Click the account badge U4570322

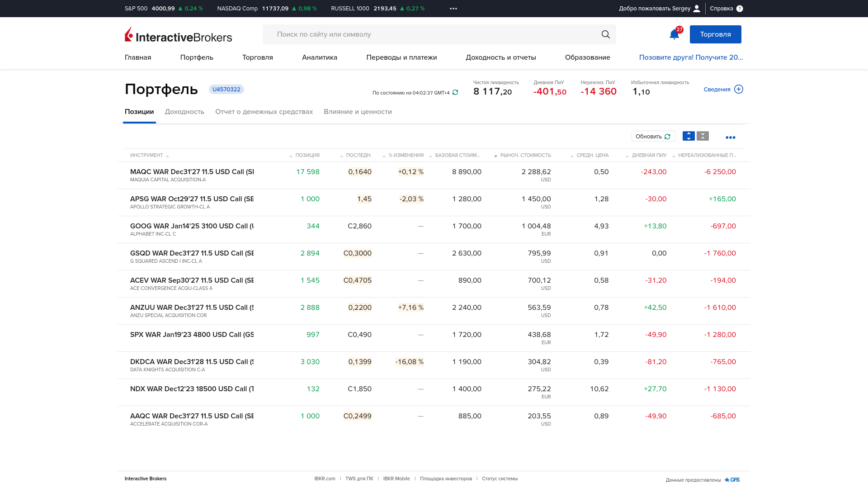click(226, 90)
